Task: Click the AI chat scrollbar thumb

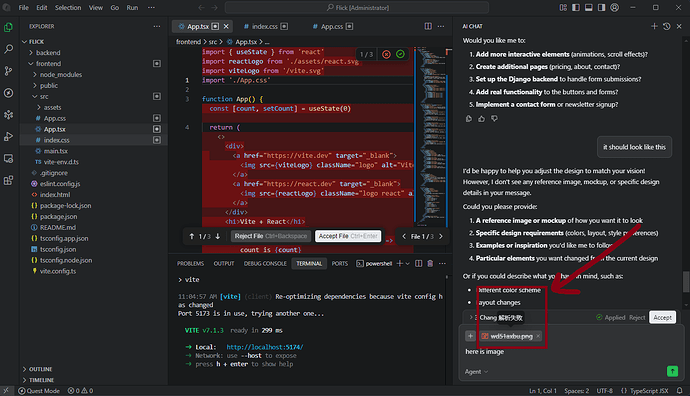Action: coord(686,282)
